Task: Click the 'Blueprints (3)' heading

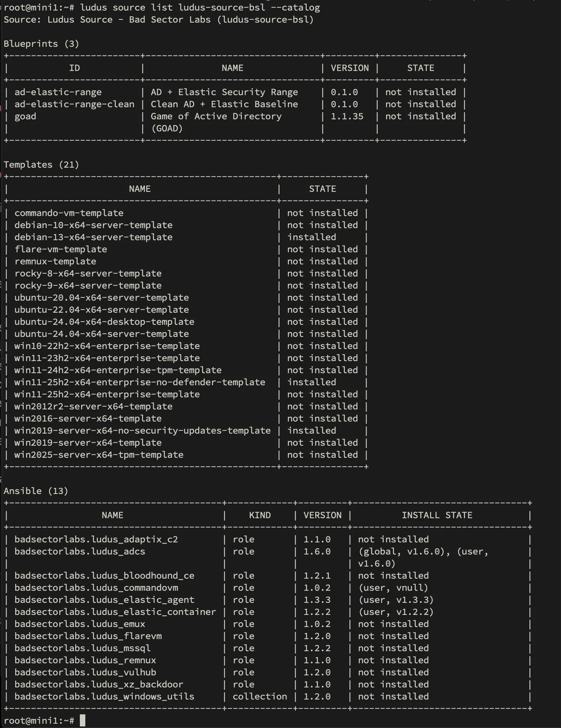Action: (x=41, y=44)
